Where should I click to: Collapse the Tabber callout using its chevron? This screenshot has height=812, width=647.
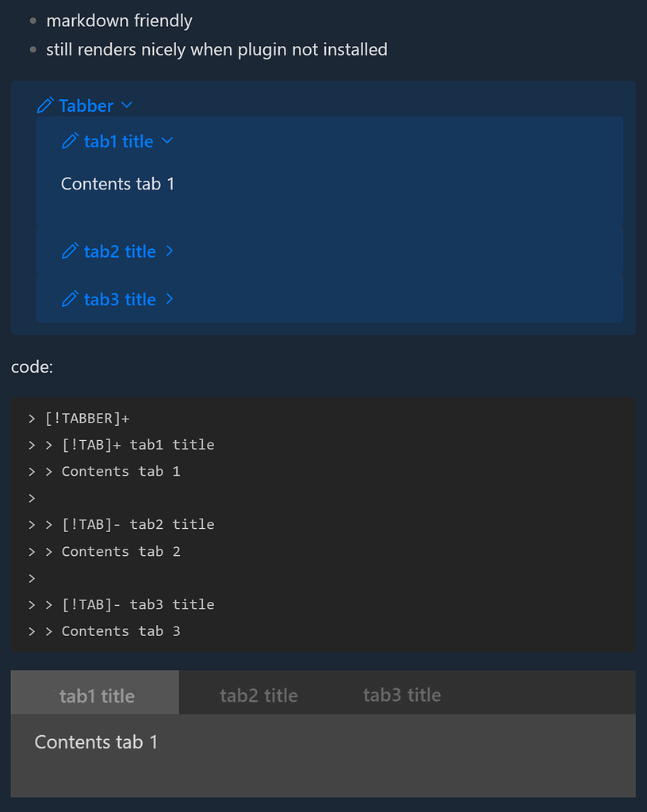pos(128,105)
